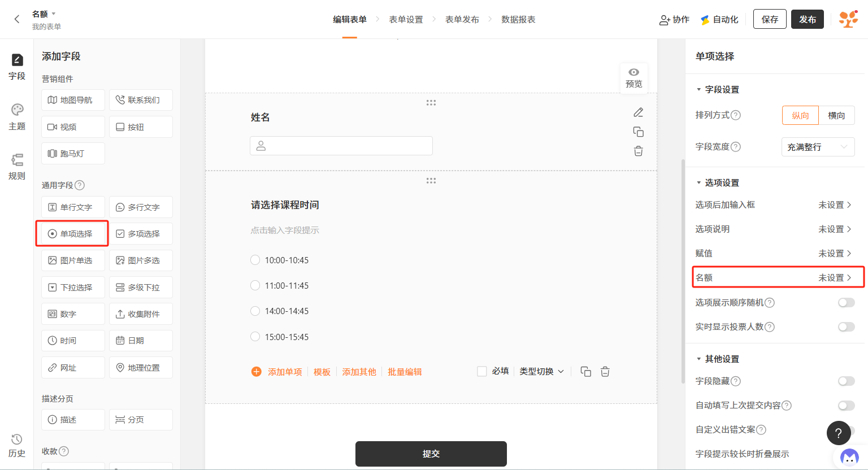Add a 时间 time field

(x=73, y=341)
